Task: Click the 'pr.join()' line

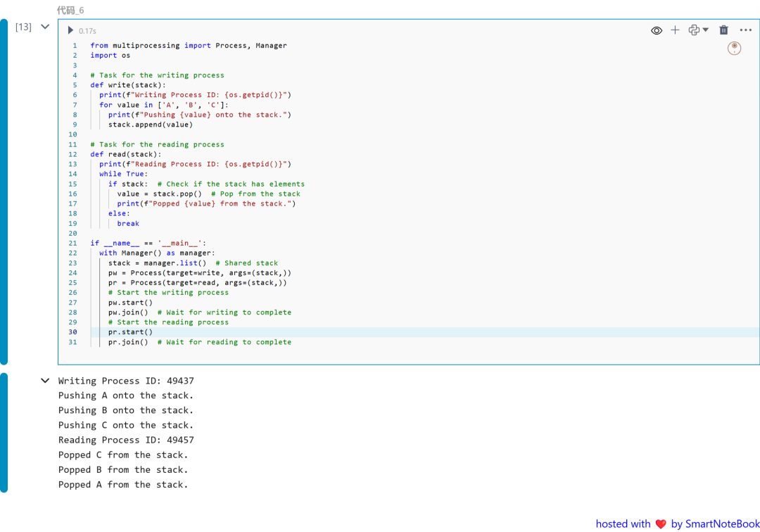Action: [x=200, y=342]
